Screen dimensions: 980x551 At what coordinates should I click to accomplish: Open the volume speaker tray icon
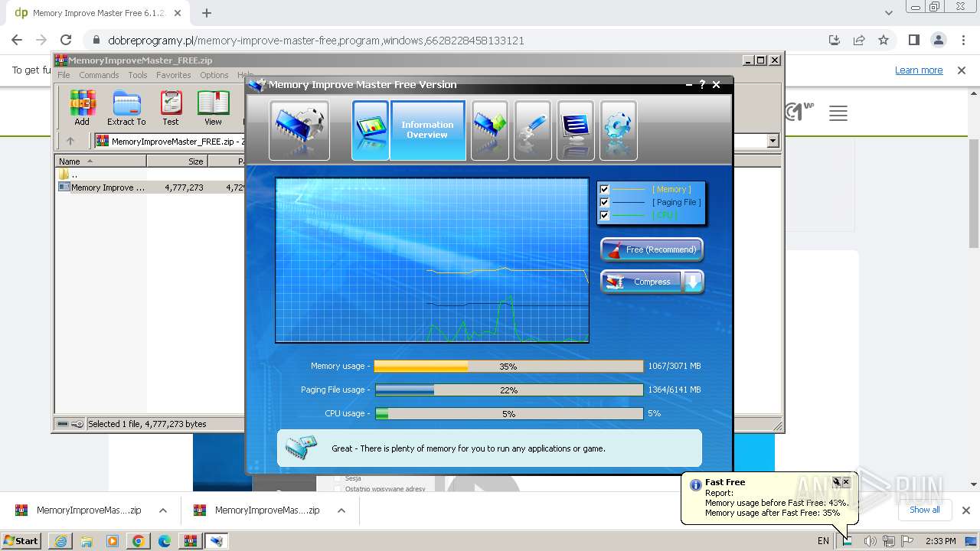click(870, 541)
